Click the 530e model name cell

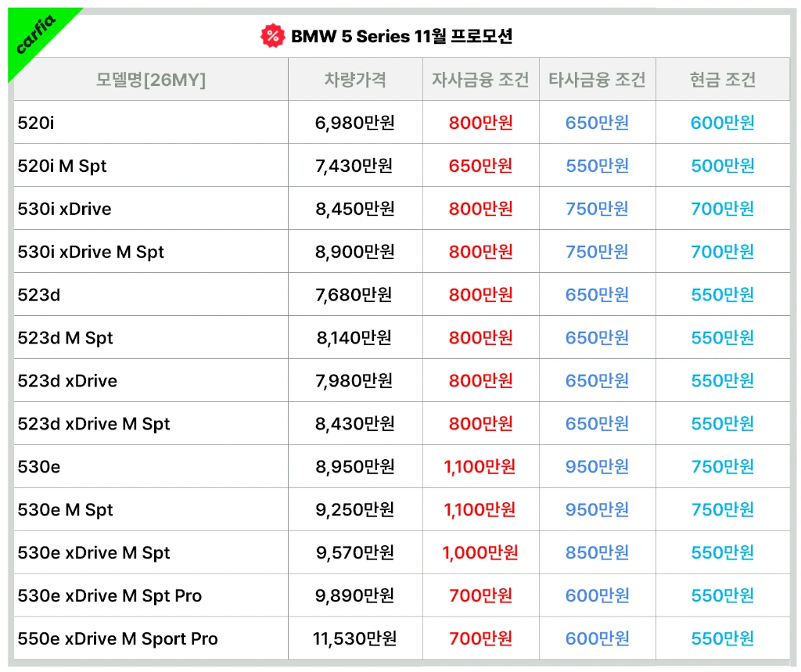click(39, 467)
